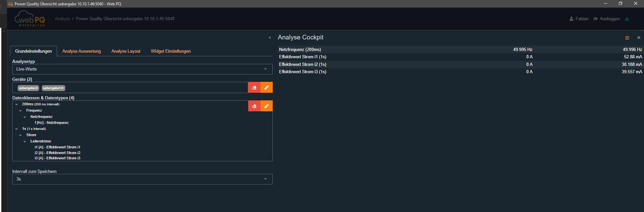This screenshot has height=212, width=644.
Task: Edit Datenklassen with the orange pencil icon
Action: tap(266, 106)
